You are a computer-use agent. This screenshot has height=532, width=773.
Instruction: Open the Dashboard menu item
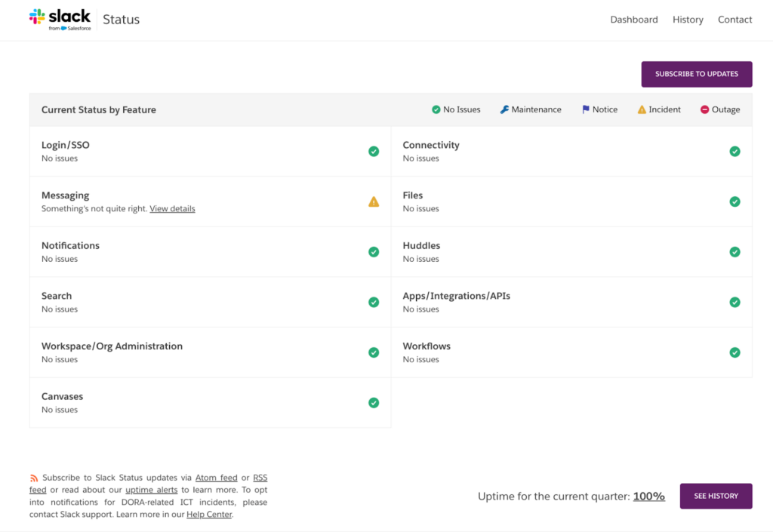click(634, 19)
